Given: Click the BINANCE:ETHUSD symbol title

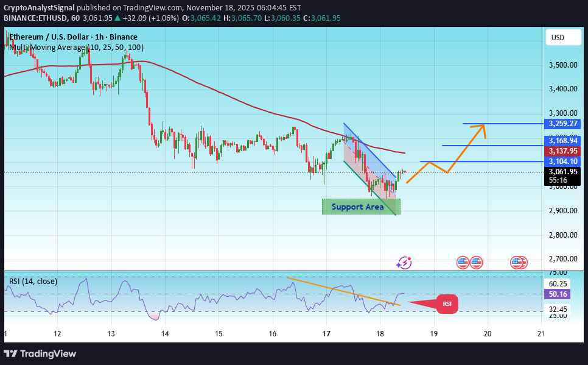Looking at the screenshot, I should pyautogui.click(x=37, y=18).
